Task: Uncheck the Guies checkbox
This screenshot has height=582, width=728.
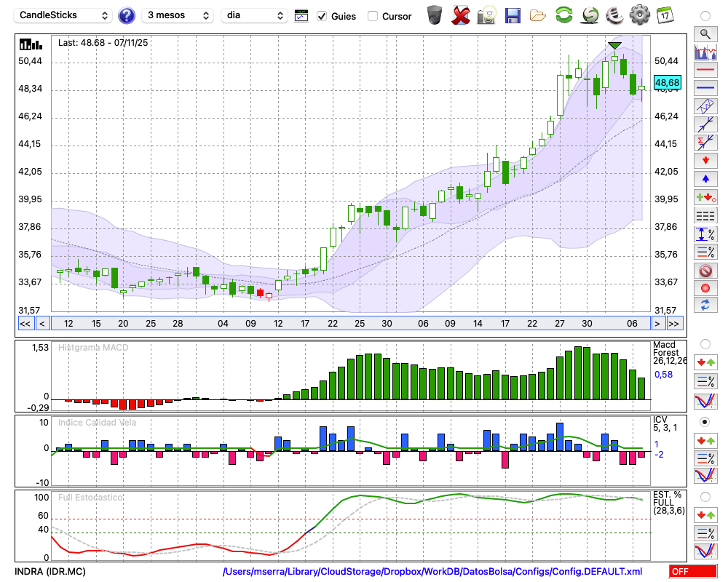Action: point(323,16)
